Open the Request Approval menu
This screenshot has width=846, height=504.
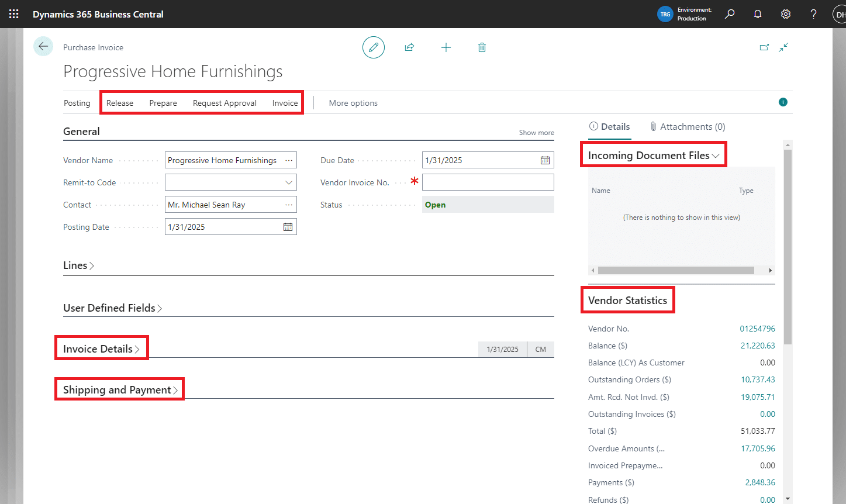(225, 103)
